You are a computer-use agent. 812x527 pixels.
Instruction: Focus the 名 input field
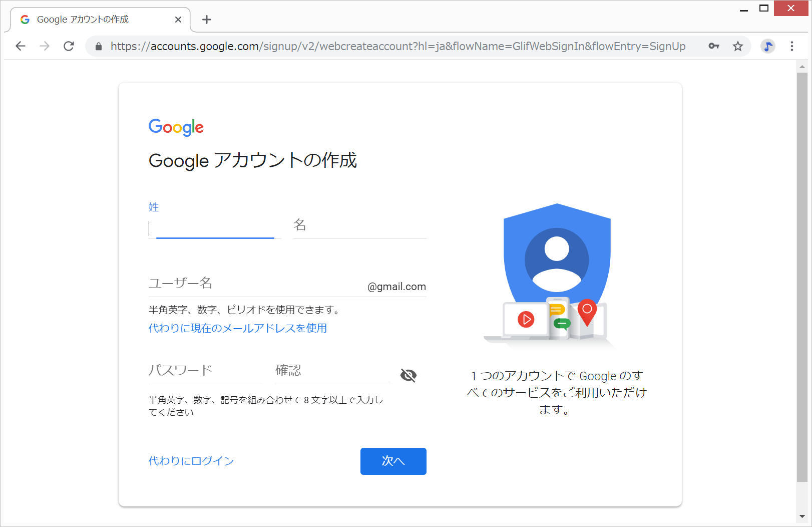pyautogui.click(x=359, y=226)
